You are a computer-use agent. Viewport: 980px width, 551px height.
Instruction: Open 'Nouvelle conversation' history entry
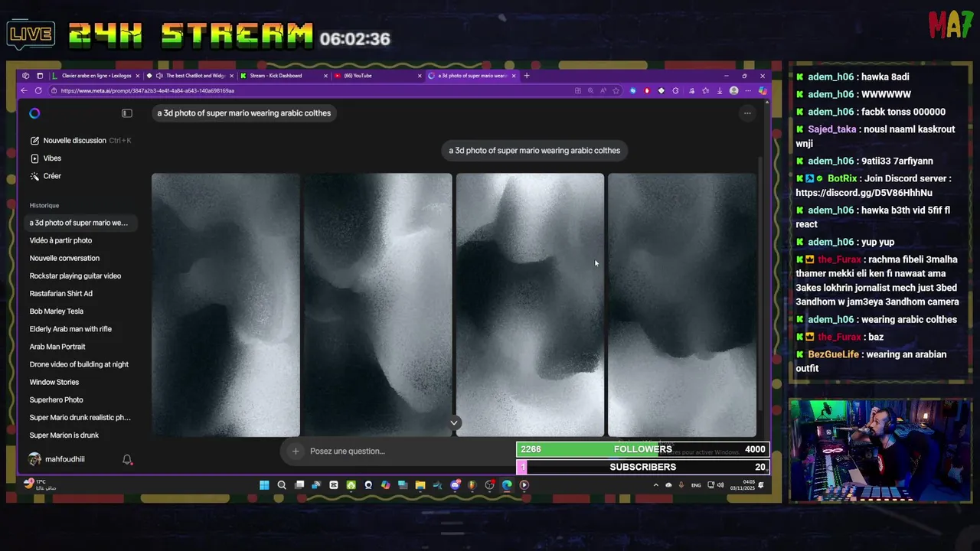pyautogui.click(x=64, y=258)
